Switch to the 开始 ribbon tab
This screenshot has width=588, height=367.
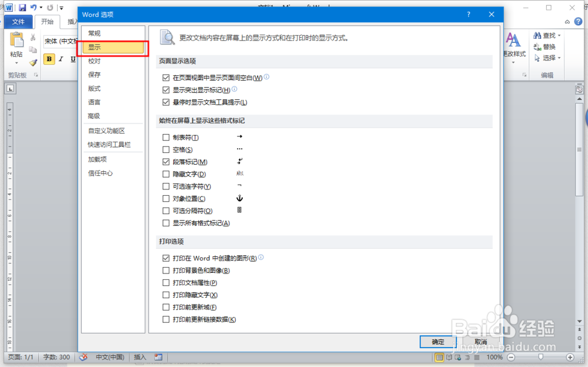pyautogui.click(x=47, y=22)
